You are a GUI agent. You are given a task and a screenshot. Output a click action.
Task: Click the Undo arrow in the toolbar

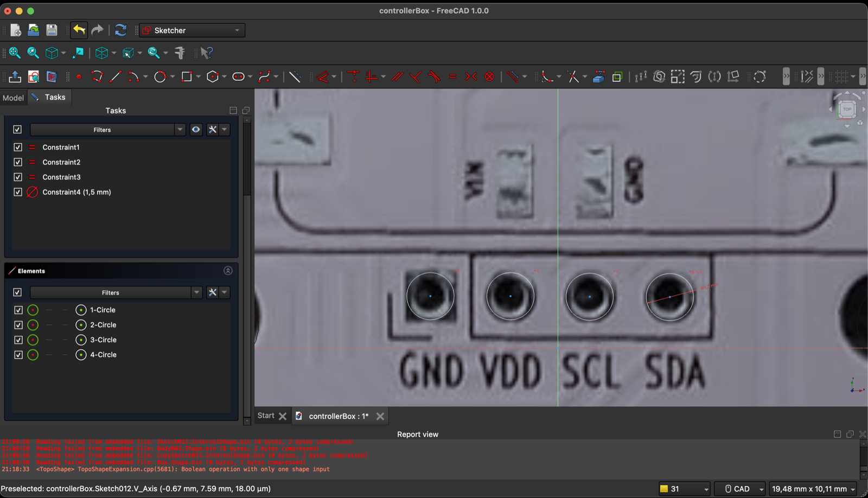pyautogui.click(x=78, y=30)
